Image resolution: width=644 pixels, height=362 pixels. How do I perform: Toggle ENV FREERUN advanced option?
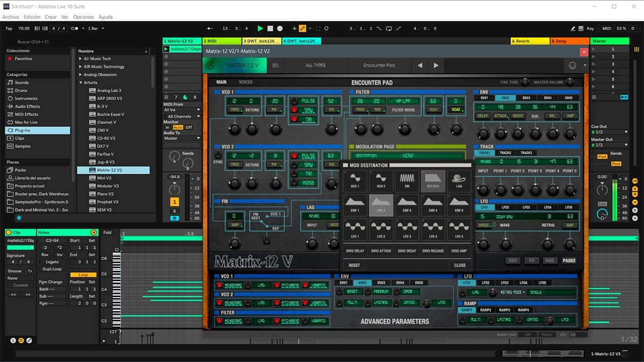368,292
